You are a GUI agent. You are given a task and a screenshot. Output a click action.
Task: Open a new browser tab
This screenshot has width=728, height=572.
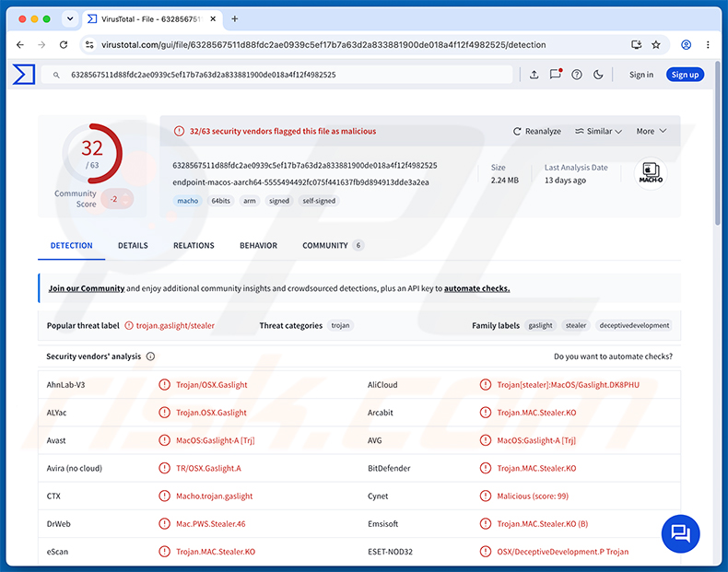pyautogui.click(x=234, y=19)
